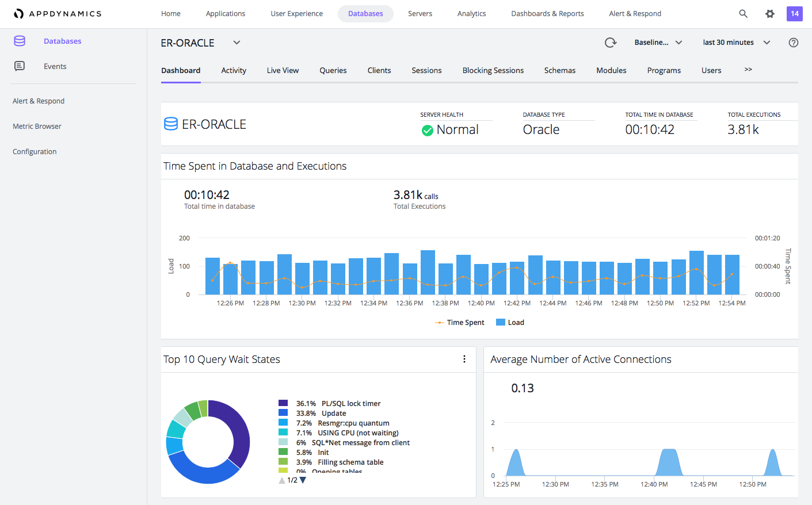Switch to the Sessions tab
This screenshot has width=812, height=505.
tap(426, 71)
